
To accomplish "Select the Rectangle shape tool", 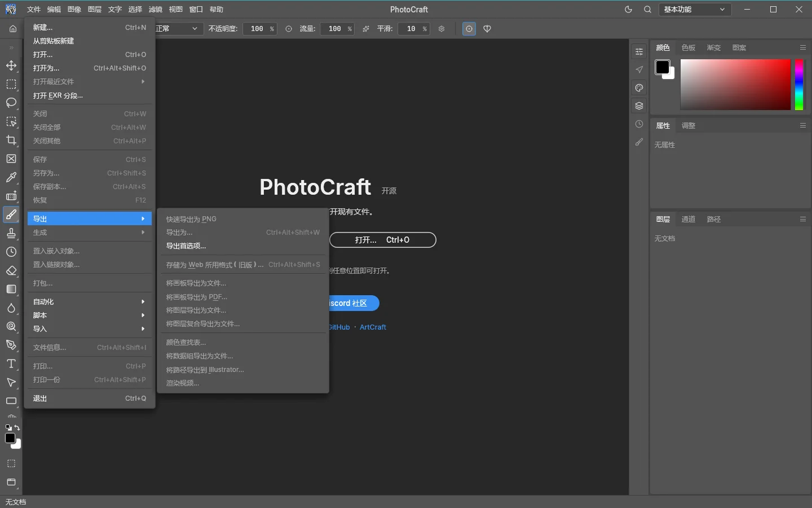I will pos(11,401).
